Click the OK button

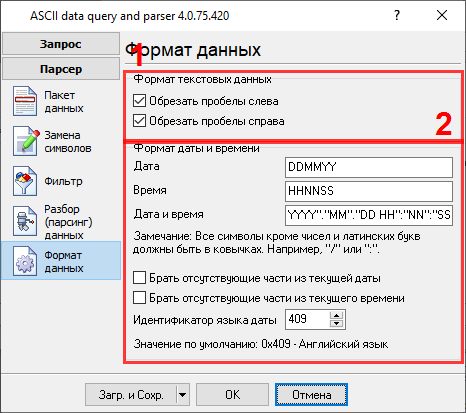click(x=232, y=395)
